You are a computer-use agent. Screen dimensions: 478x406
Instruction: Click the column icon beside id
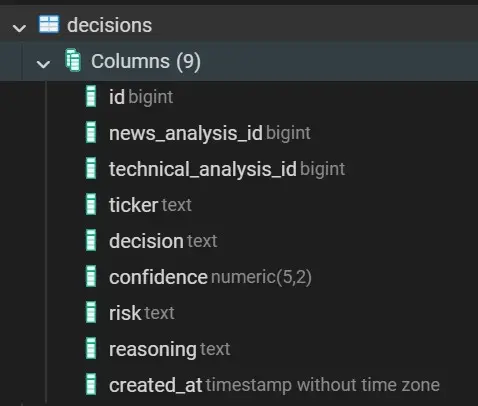tap(91, 96)
